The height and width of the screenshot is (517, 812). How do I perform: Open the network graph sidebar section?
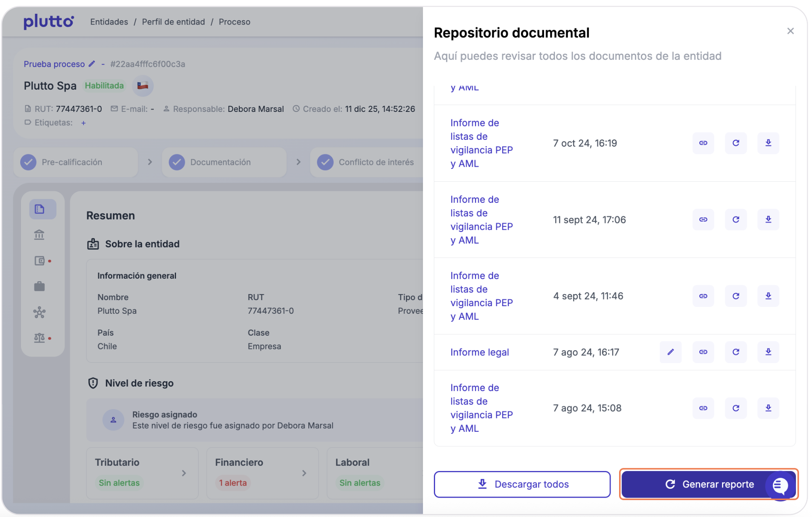(x=39, y=312)
